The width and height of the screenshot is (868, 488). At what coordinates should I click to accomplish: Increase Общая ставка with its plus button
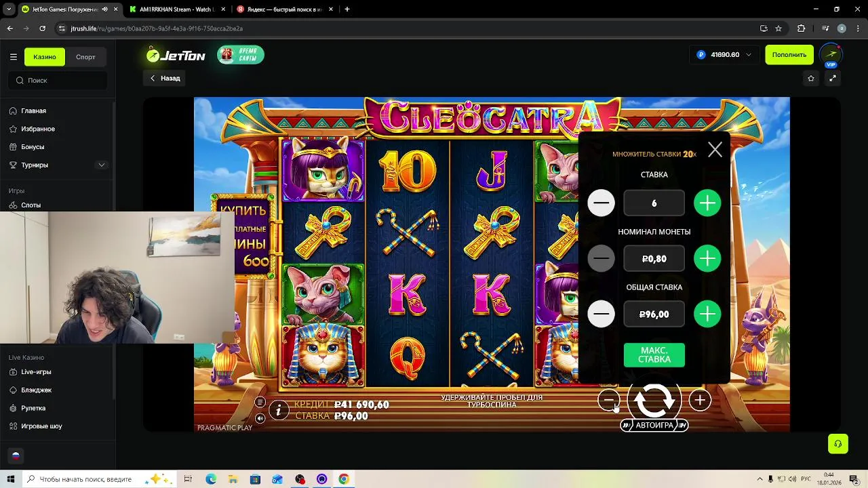click(x=707, y=314)
